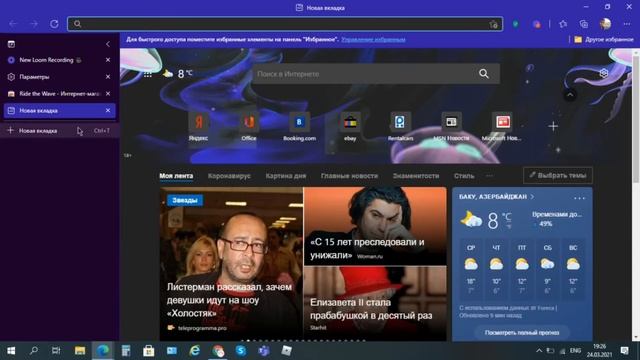The image size is (640, 360).
Task: Click the browser address bar
Action: tap(285, 24)
